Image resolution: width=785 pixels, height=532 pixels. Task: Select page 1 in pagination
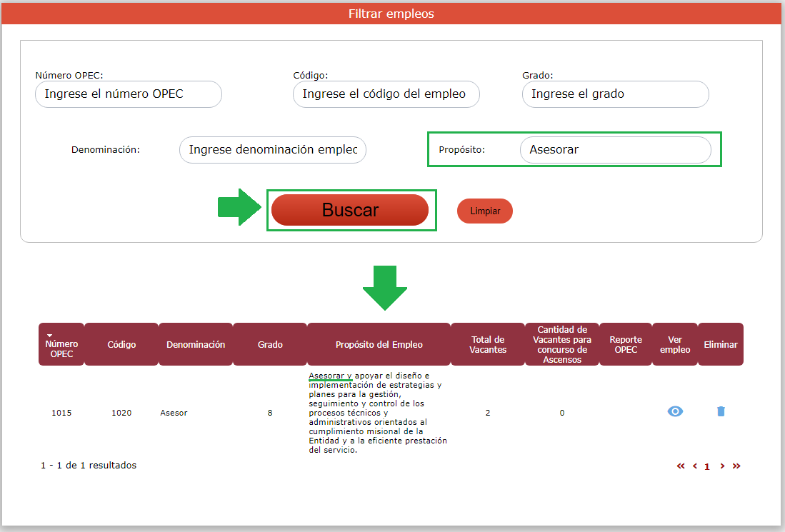point(707,466)
